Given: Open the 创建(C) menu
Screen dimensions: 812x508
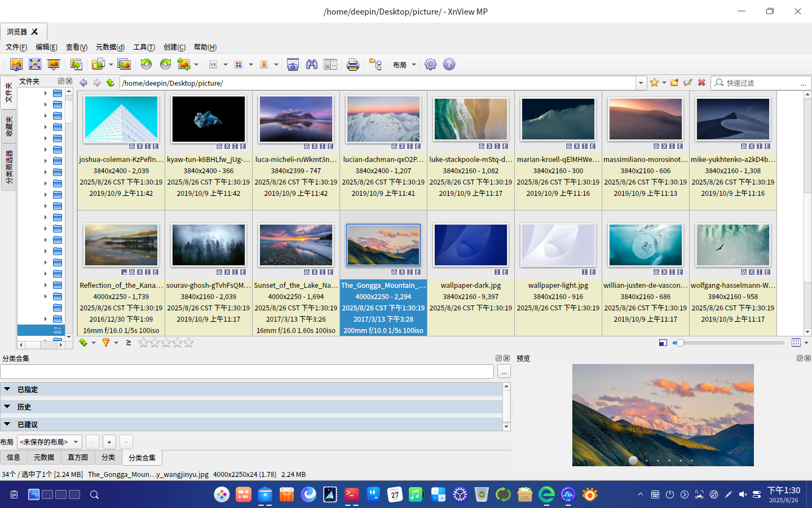Looking at the screenshot, I should pyautogui.click(x=174, y=47).
